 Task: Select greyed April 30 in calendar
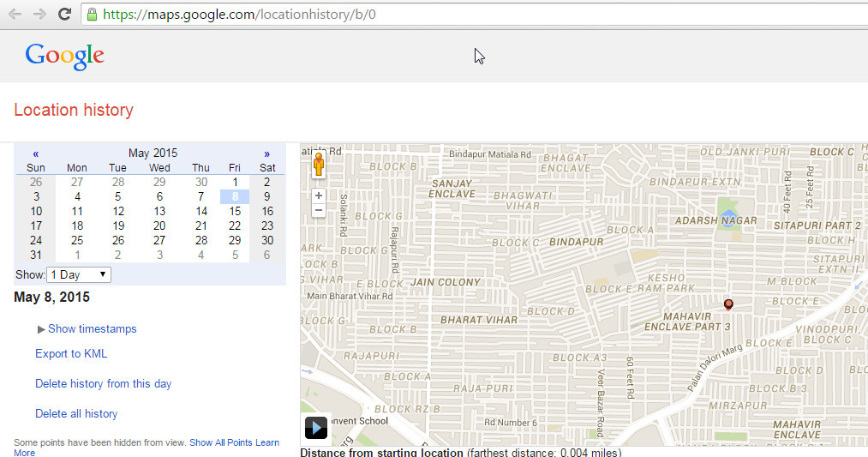tap(201, 182)
